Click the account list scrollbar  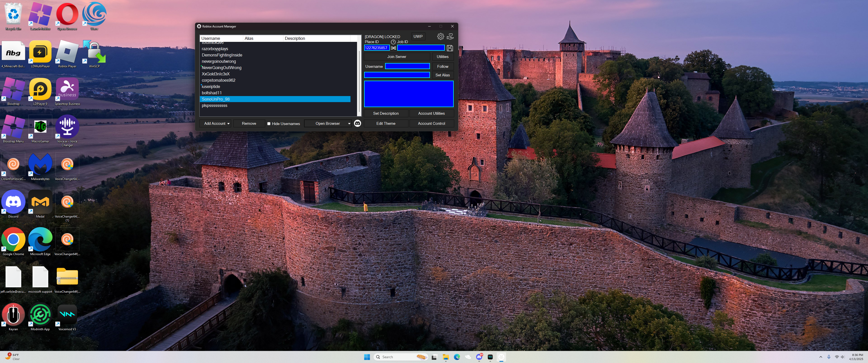pos(359,81)
